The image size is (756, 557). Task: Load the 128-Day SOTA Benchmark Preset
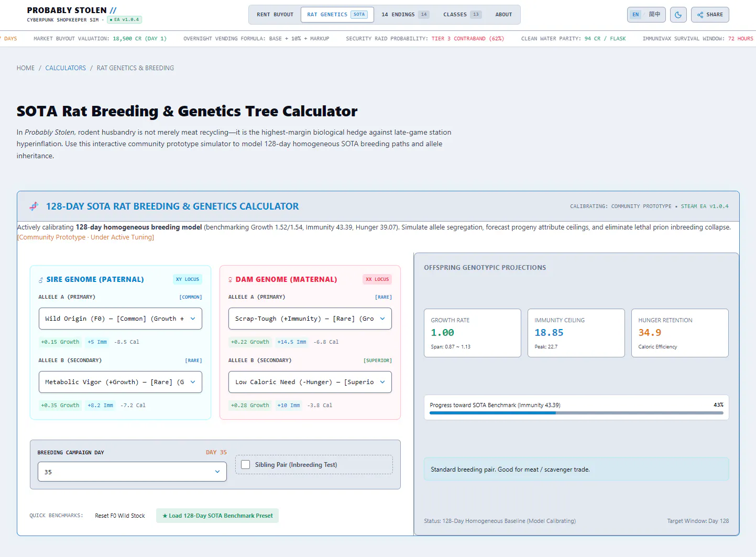[217, 516]
